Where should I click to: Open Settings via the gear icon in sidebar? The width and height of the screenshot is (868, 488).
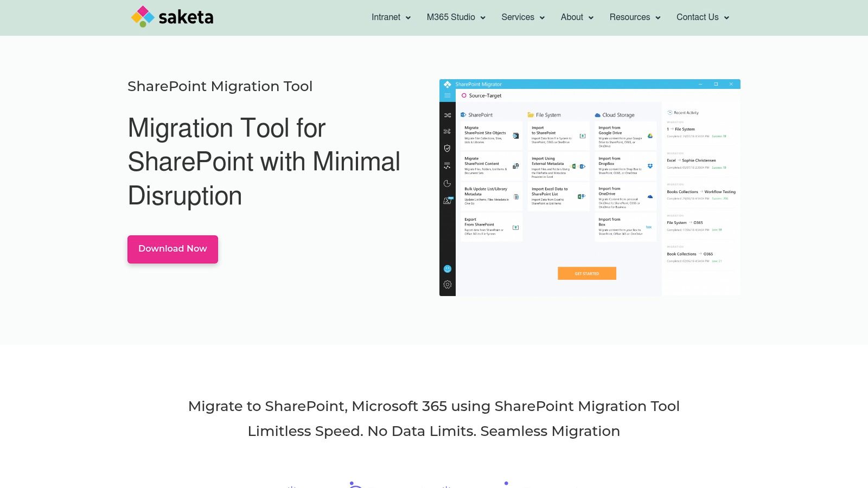tap(446, 284)
